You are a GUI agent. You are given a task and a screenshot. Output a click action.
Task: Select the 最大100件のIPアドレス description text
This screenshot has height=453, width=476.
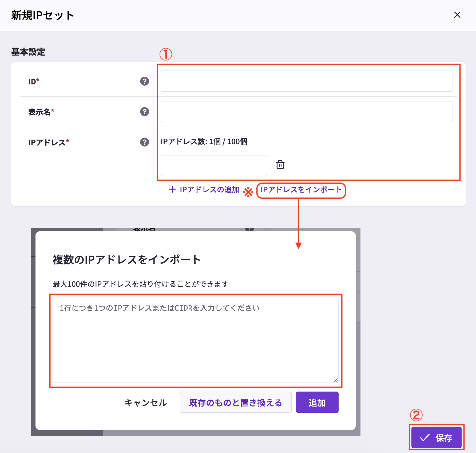click(x=141, y=284)
